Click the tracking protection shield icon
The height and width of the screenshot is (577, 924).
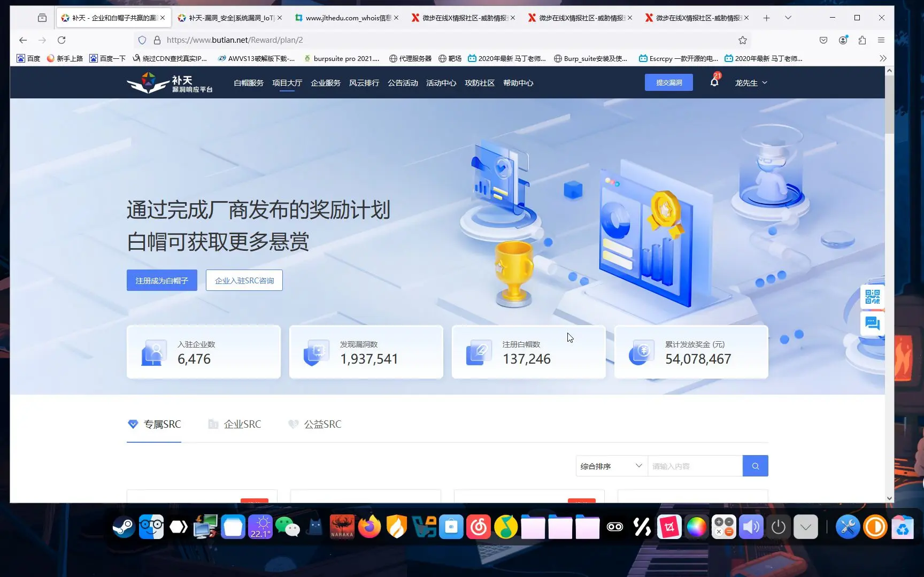[141, 40]
